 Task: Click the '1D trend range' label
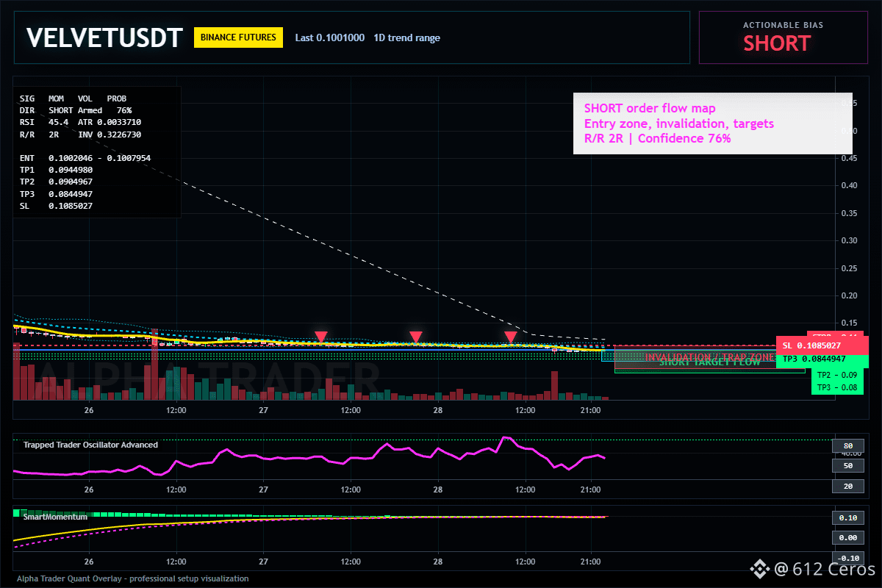click(x=407, y=38)
